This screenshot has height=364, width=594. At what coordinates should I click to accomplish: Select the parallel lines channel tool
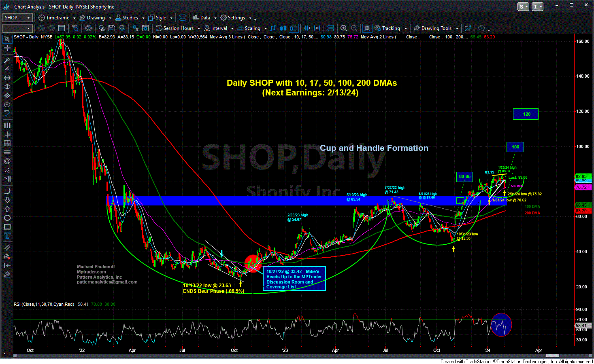click(x=7, y=95)
